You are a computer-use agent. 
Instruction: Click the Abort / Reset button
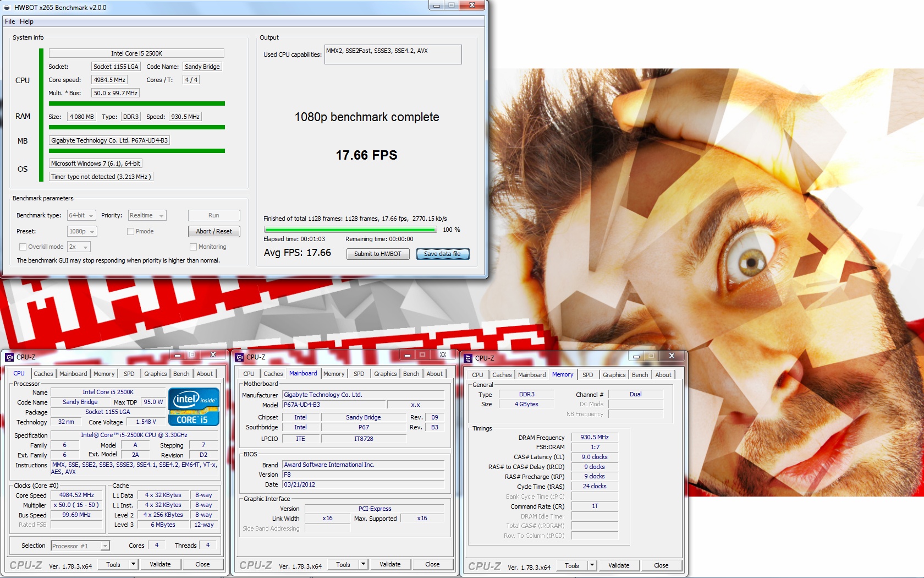pyautogui.click(x=214, y=232)
